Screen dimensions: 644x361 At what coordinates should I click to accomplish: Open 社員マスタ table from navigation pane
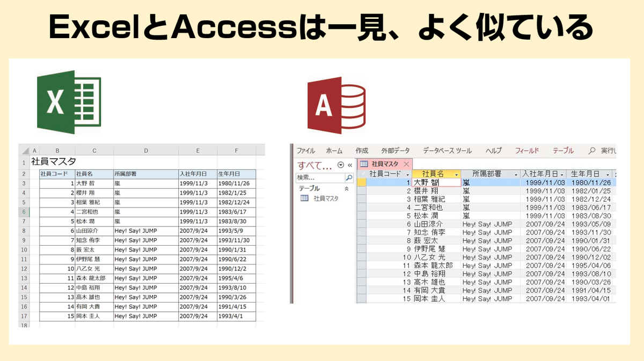pyautogui.click(x=326, y=198)
